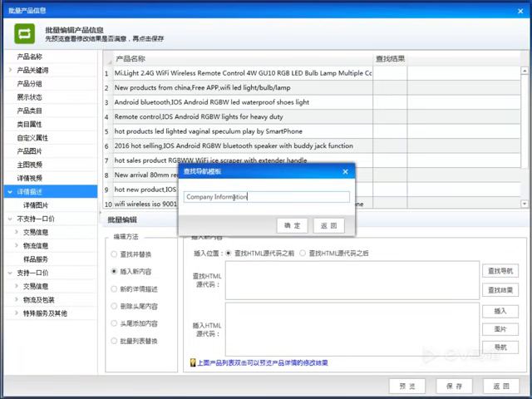
Task: Expand 交易信息 under 不支持一口价
Action: click(x=17, y=232)
